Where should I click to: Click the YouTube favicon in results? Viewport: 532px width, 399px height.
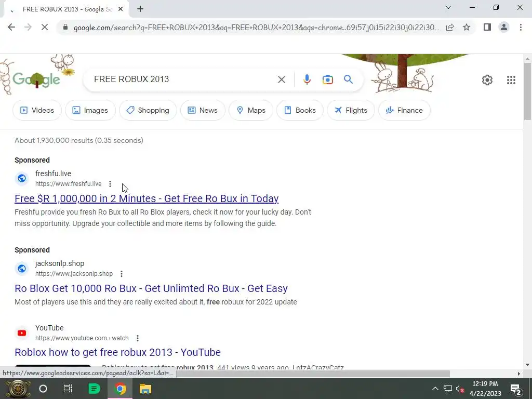(x=22, y=333)
